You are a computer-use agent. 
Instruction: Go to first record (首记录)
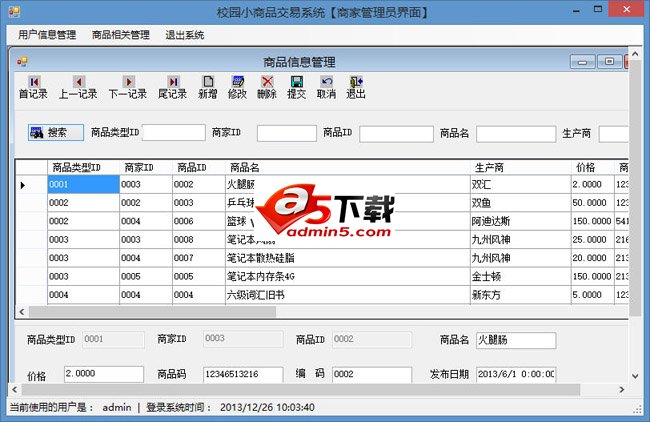(x=33, y=87)
